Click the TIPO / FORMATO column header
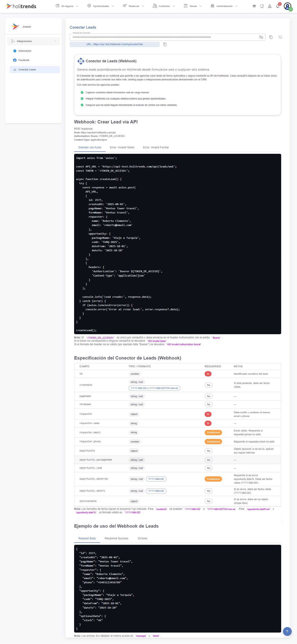This screenshot has width=297, height=644. (140, 366)
